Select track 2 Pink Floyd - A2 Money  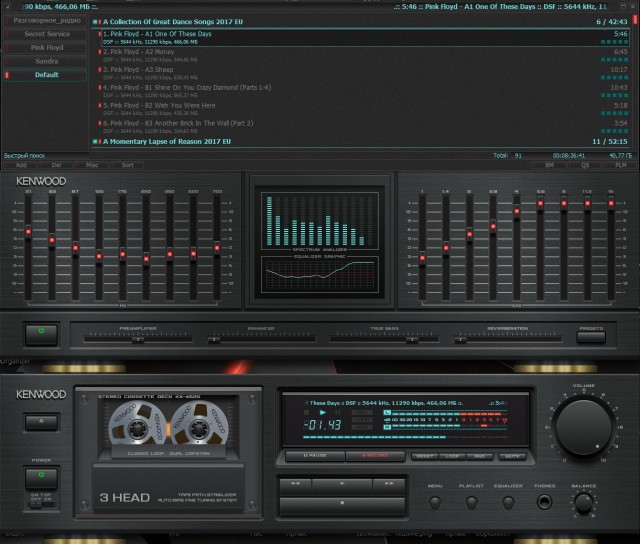pos(363,56)
